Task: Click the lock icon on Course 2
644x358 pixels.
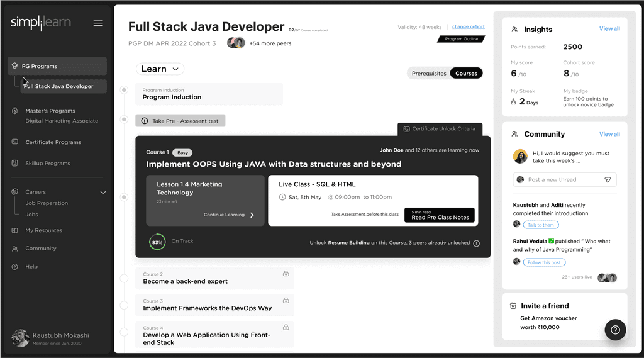Action: point(286,274)
